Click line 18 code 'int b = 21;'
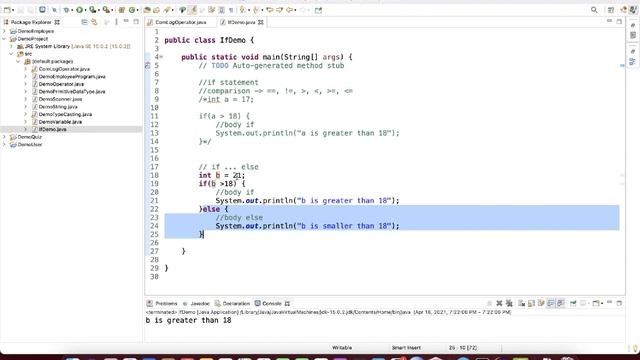This screenshot has width=640, height=360. 222,176
